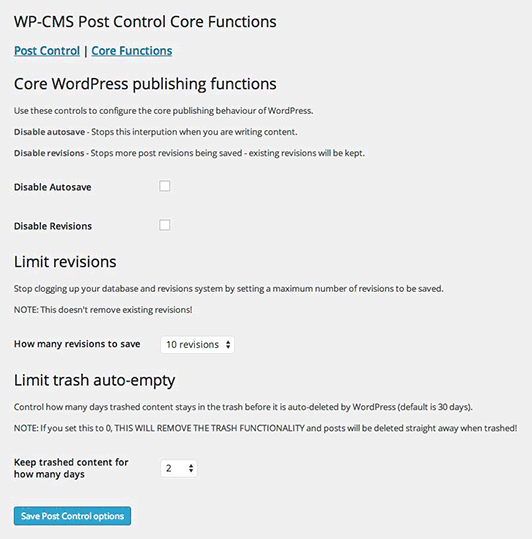Click the note about existing revisions
532x539 pixels.
[103, 310]
